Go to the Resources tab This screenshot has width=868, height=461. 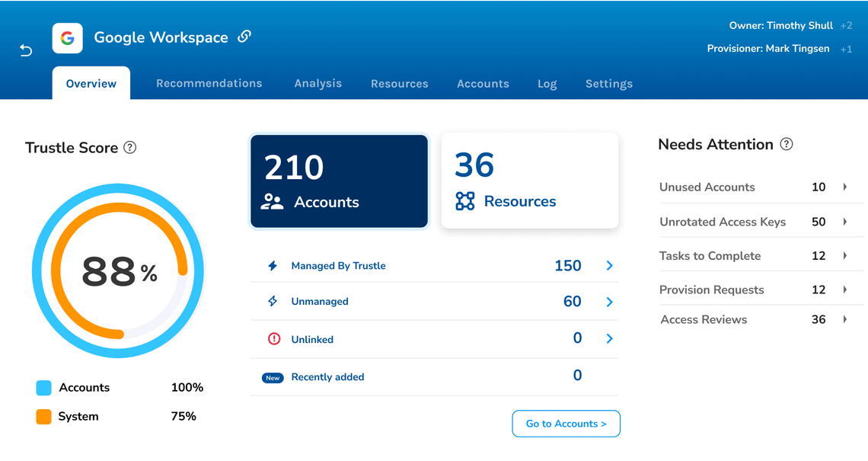click(x=400, y=84)
